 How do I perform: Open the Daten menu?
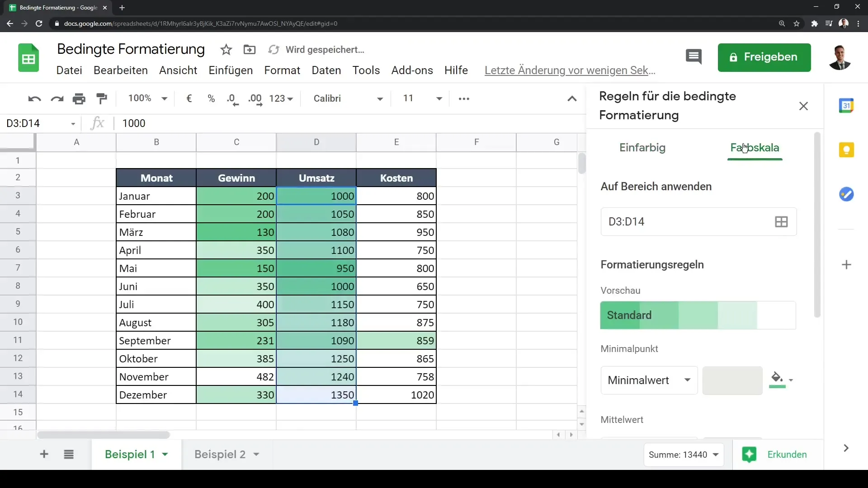326,70
